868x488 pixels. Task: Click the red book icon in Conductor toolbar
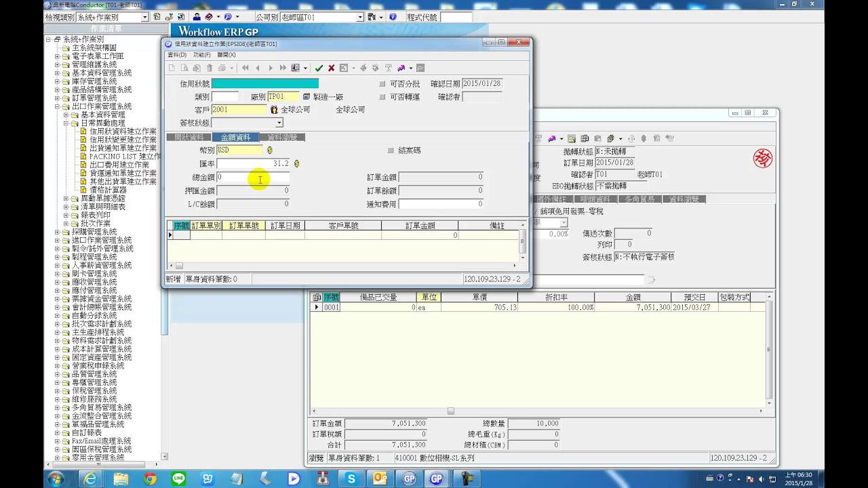(209, 17)
